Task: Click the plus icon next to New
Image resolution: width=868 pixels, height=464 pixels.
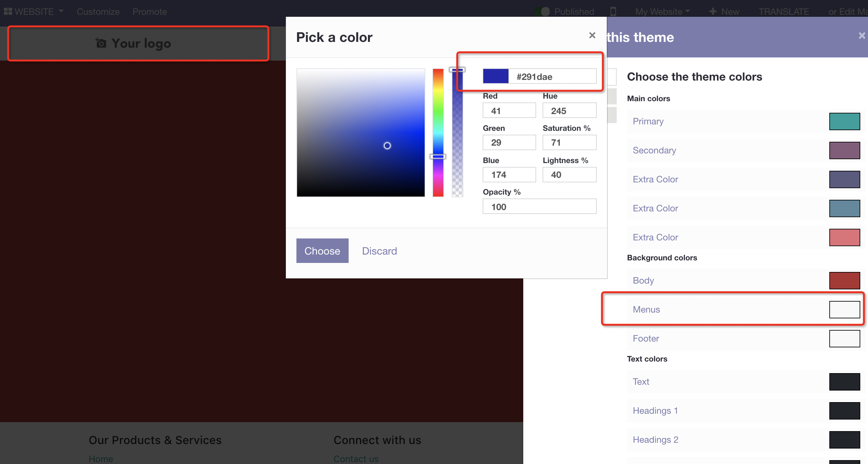Action: [712, 12]
